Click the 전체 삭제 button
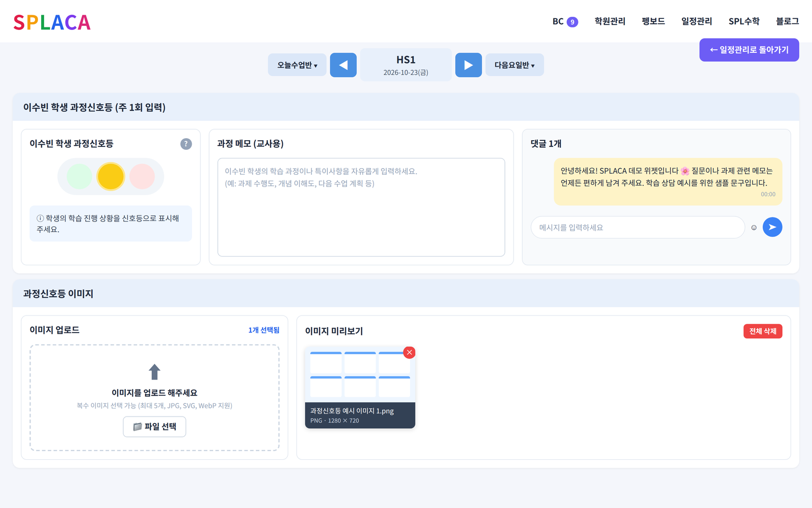812x508 pixels. pyautogui.click(x=763, y=331)
